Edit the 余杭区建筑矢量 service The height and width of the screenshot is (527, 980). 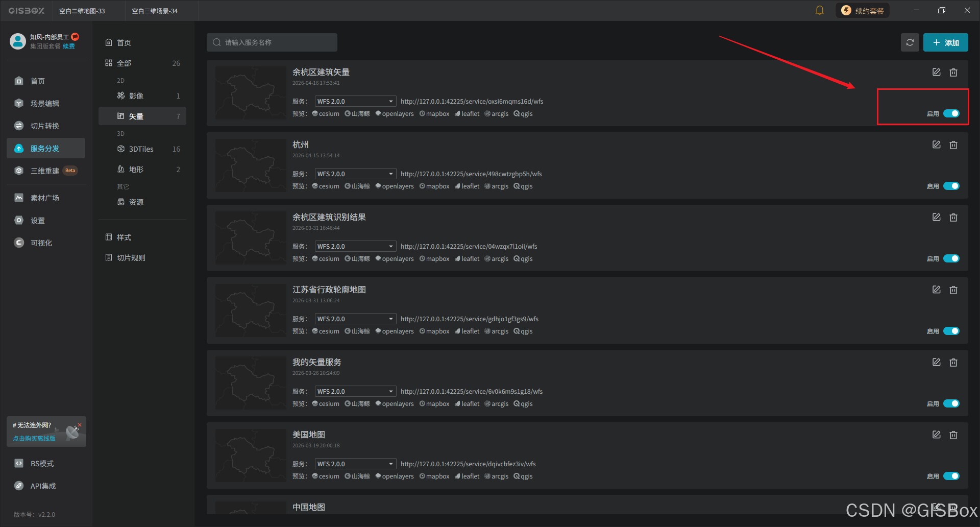pyautogui.click(x=936, y=72)
